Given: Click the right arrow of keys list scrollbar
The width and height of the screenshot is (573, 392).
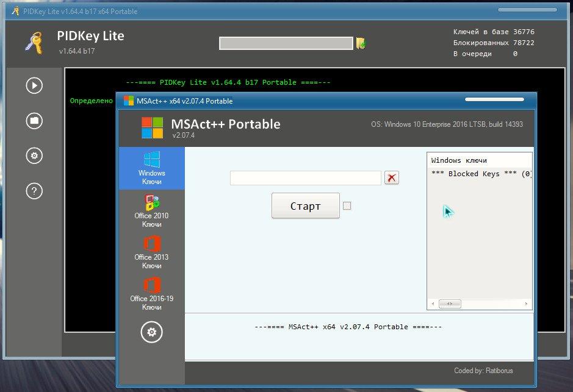Looking at the screenshot, I should tap(527, 304).
